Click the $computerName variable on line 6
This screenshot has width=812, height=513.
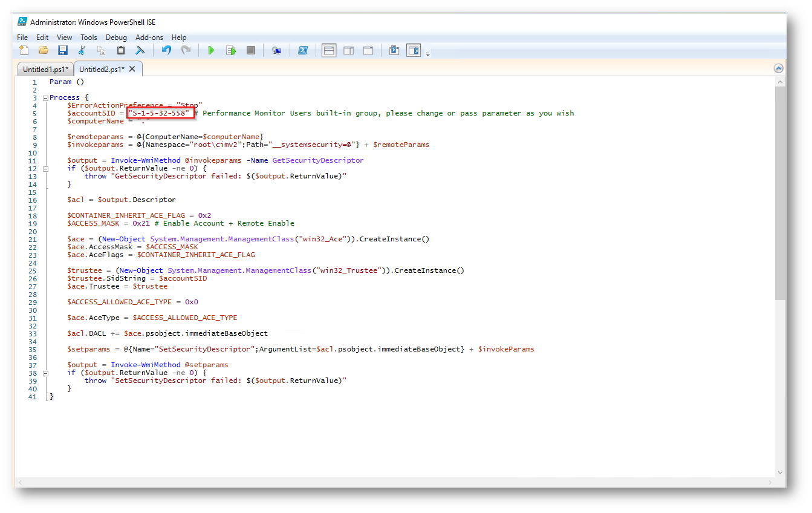[96, 121]
